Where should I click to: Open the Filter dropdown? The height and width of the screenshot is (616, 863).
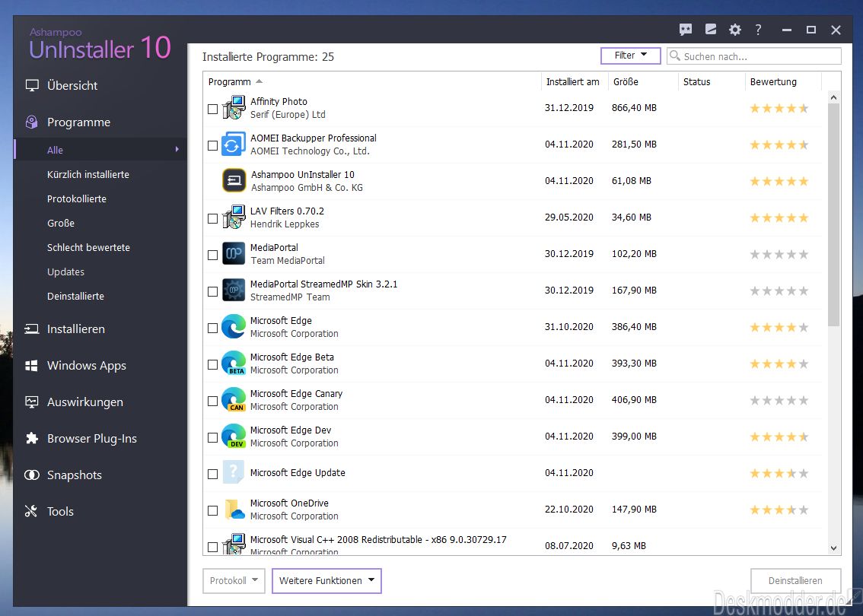tap(630, 56)
